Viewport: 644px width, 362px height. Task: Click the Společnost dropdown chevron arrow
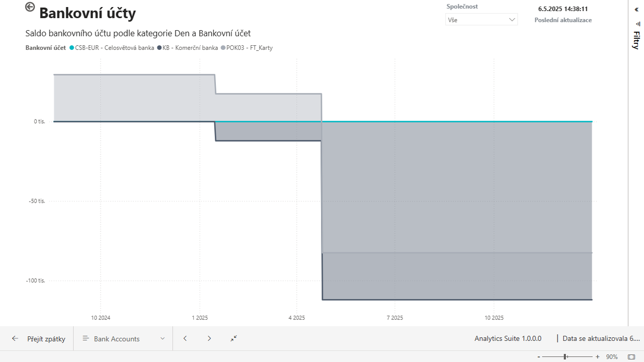pyautogui.click(x=512, y=20)
